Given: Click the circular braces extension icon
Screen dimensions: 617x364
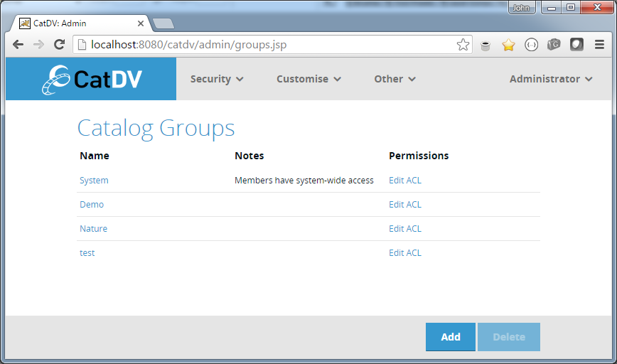Looking at the screenshot, I should [x=531, y=45].
